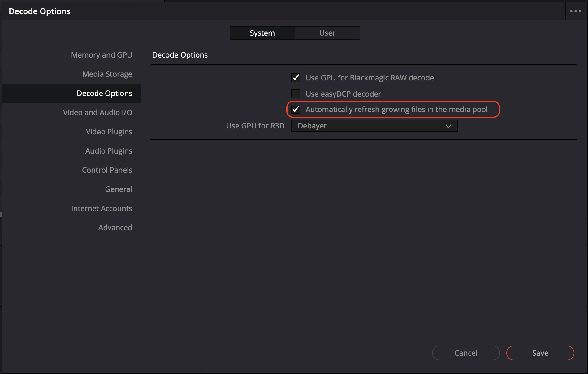This screenshot has width=588, height=374.
Task: Save the preferences
Action: 540,353
